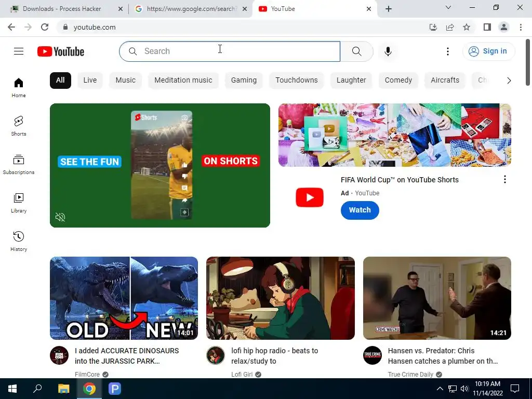
Task: Open History in the sidebar
Action: (19, 241)
